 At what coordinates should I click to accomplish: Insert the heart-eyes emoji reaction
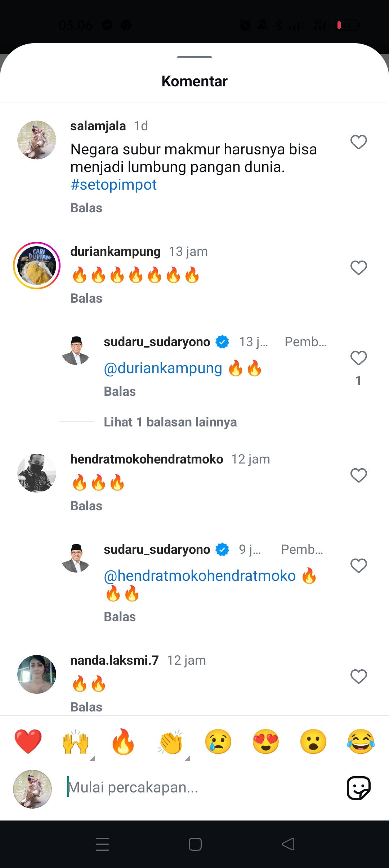[x=266, y=741]
